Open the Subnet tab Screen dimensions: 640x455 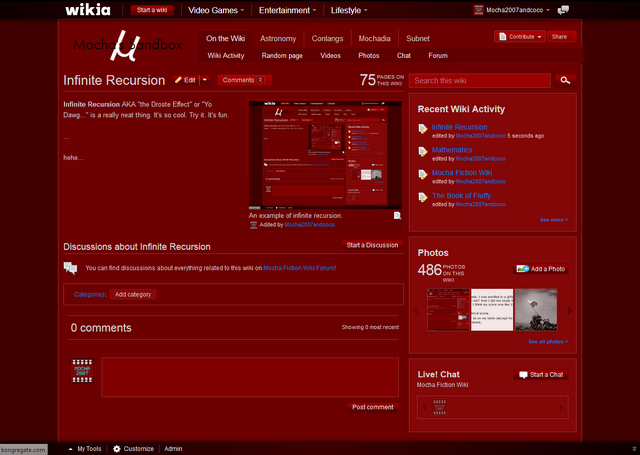click(x=418, y=38)
